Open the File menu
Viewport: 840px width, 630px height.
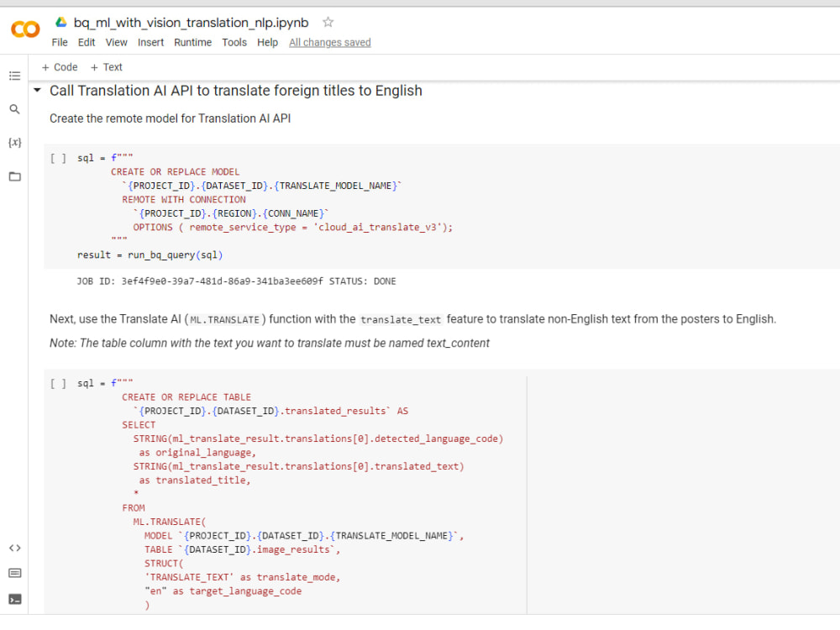click(x=60, y=42)
